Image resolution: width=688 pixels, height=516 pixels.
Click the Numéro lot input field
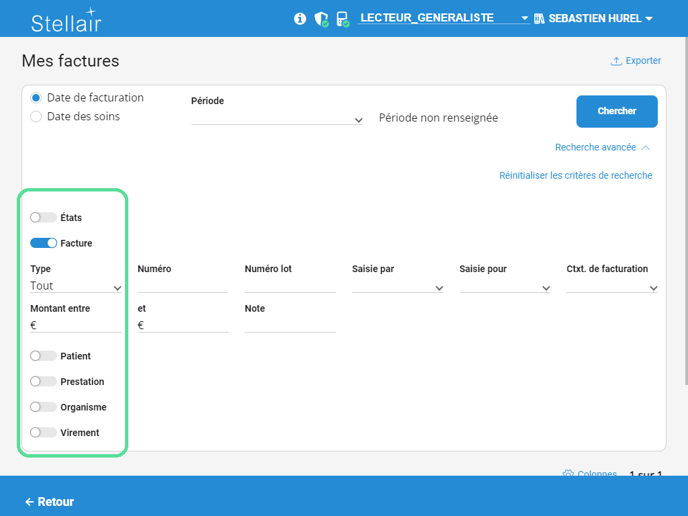pos(290,286)
